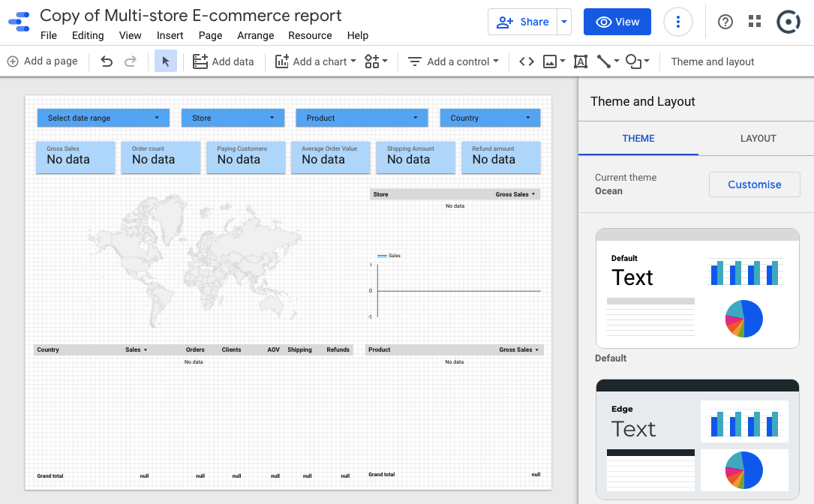Select the Default theme thumbnail
814x504 pixels.
[x=697, y=288]
